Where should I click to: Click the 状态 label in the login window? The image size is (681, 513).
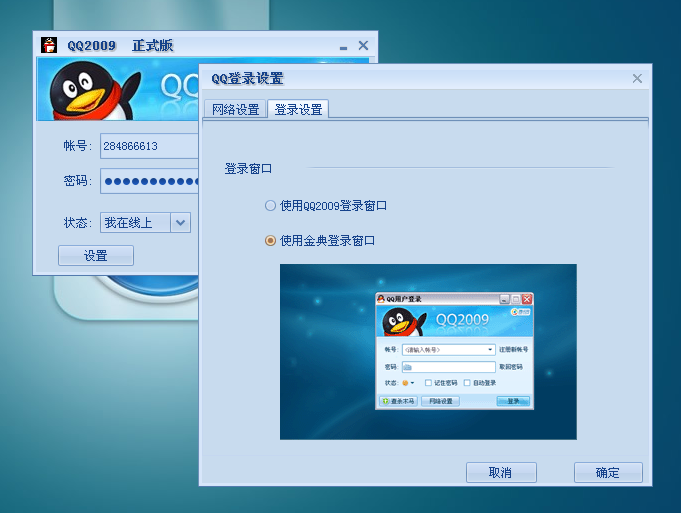[77, 223]
